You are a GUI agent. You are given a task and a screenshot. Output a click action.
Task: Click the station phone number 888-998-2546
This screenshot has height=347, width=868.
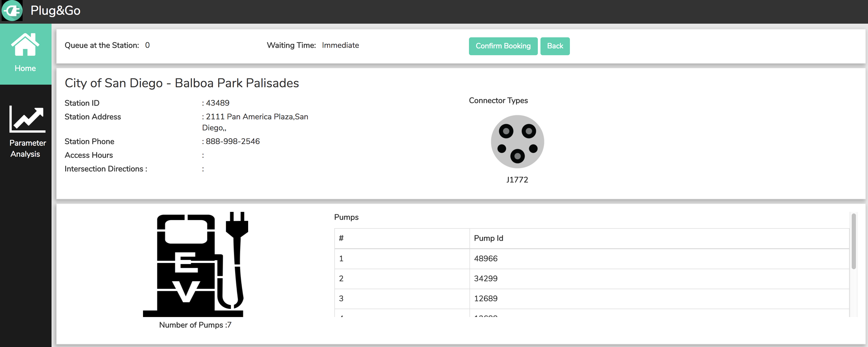coord(232,141)
